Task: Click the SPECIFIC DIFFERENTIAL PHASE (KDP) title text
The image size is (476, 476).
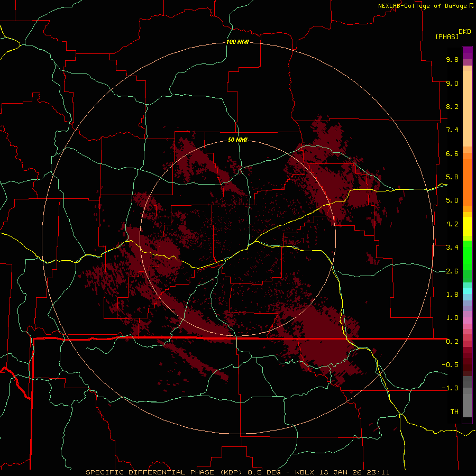Action: (166, 472)
